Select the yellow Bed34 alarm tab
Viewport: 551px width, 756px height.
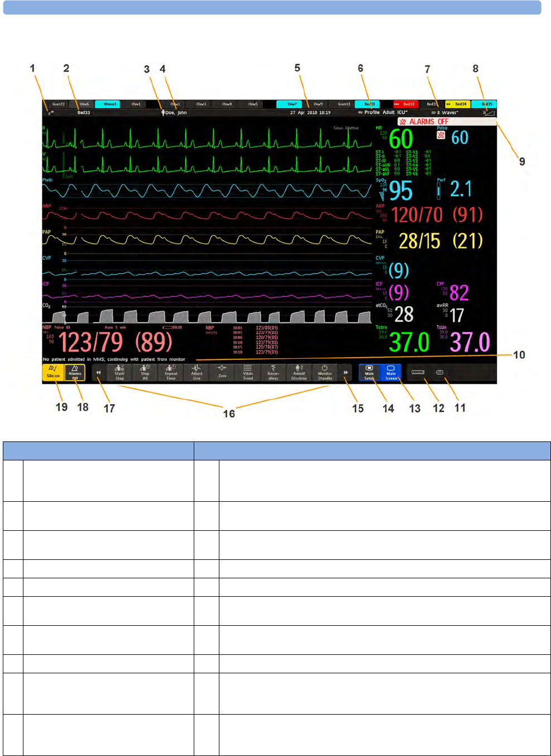[458, 104]
